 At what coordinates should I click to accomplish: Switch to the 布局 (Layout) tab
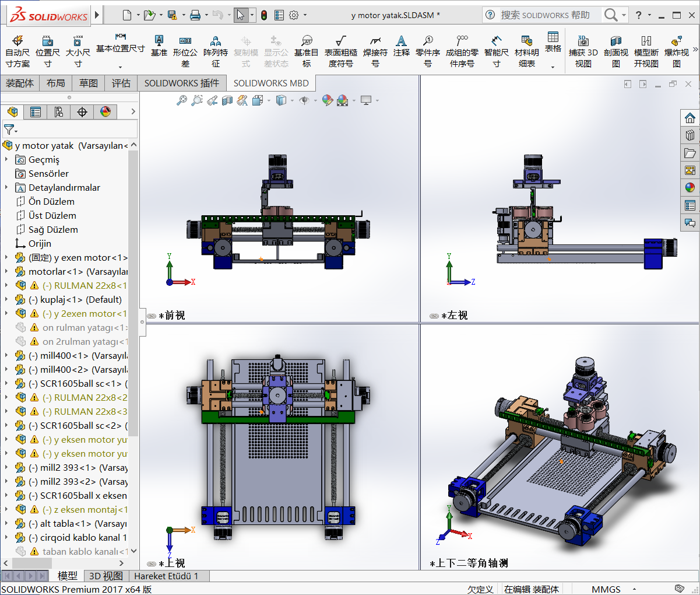pos(56,83)
